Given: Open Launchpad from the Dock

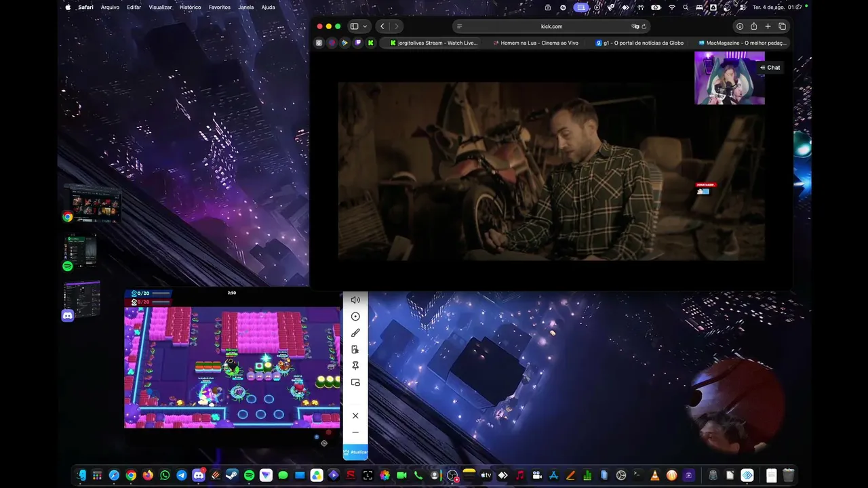Looking at the screenshot, I should (x=98, y=475).
